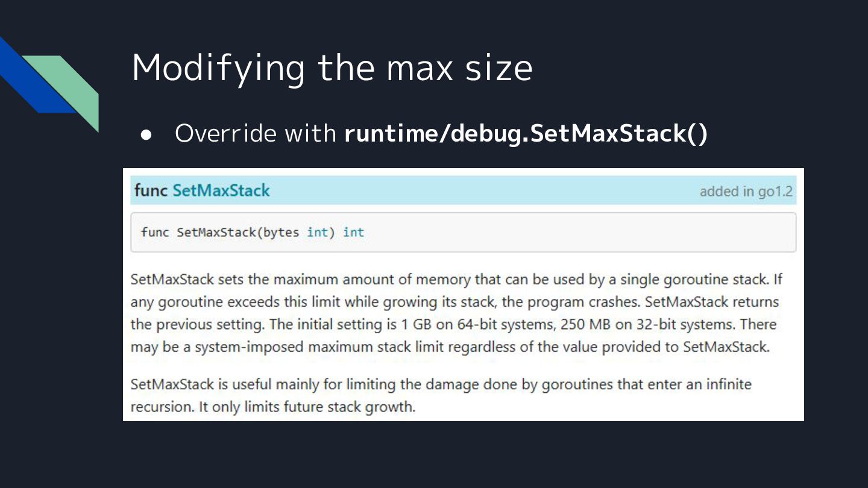Click the "Override with" text
868x488 pixels.
[256, 134]
